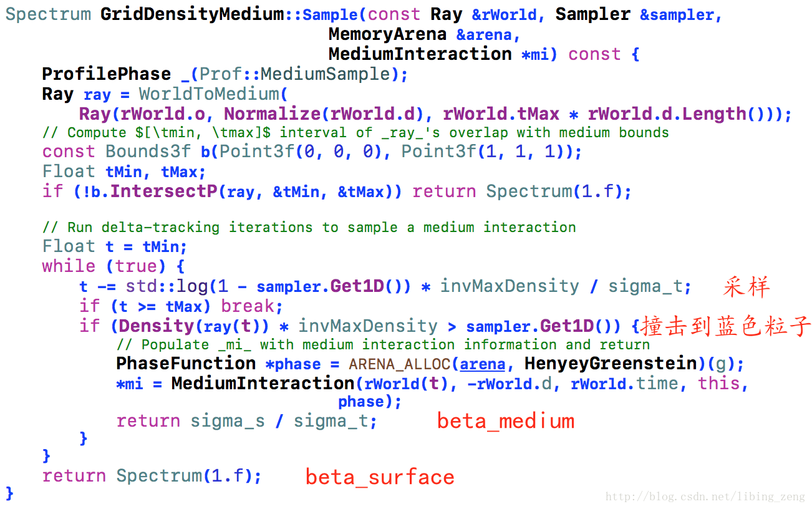Screen dimensions: 812x509
Task: Click the Float tMin, tMax declaration
Action: [123, 172]
